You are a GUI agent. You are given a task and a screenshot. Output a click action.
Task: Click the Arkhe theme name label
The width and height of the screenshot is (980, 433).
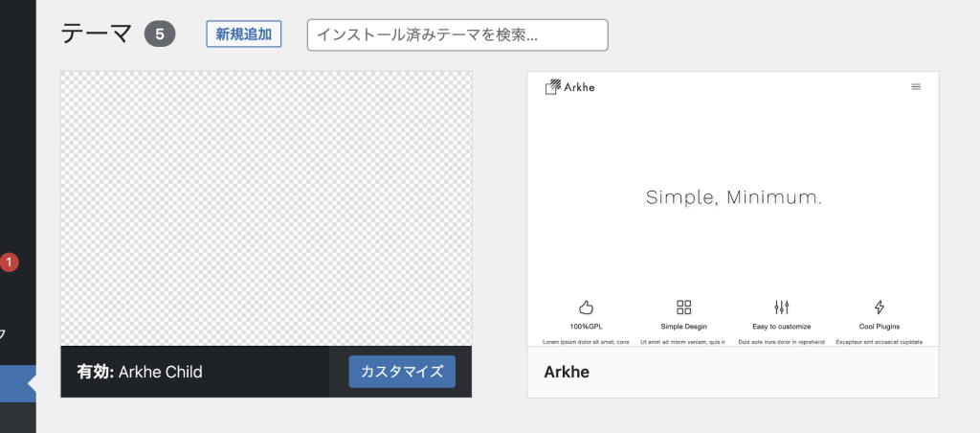[567, 372]
